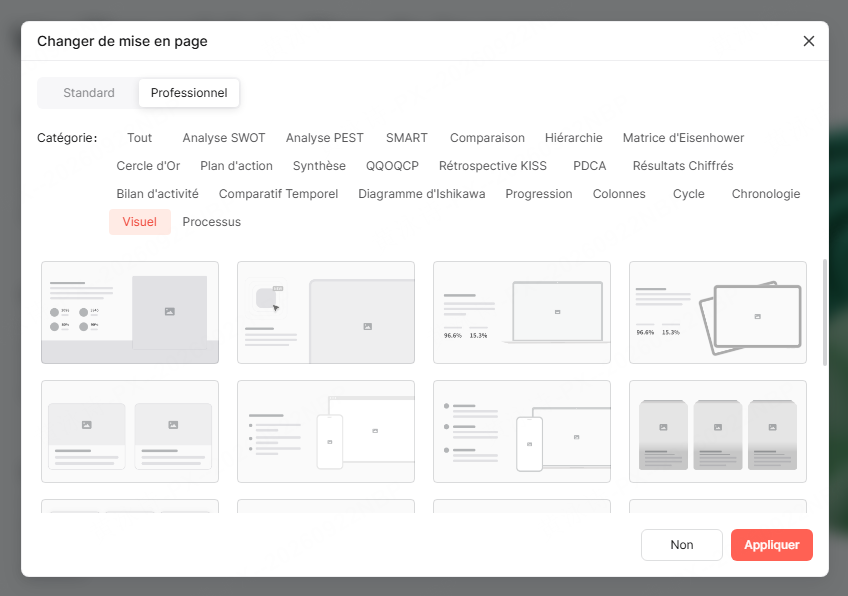Show Résultats Chiffrés layouts
Image resolution: width=848 pixels, height=596 pixels.
pos(683,166)
